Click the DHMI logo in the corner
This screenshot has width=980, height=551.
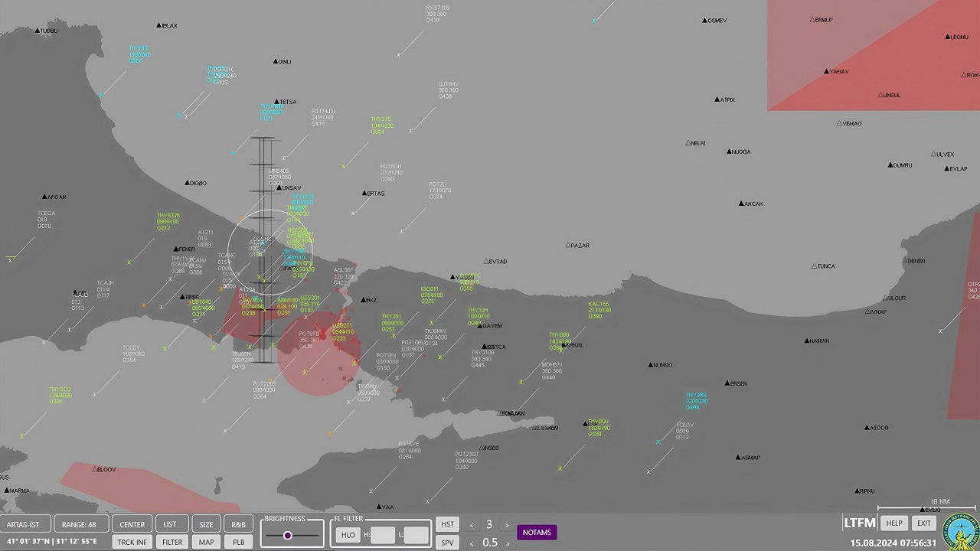[x=961, y=532]
